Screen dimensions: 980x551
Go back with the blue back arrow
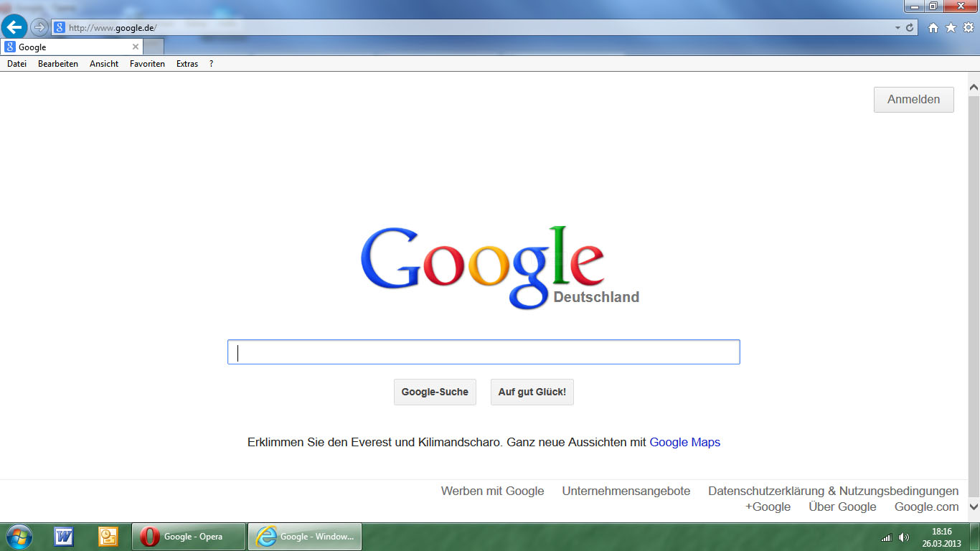[14, 28]
